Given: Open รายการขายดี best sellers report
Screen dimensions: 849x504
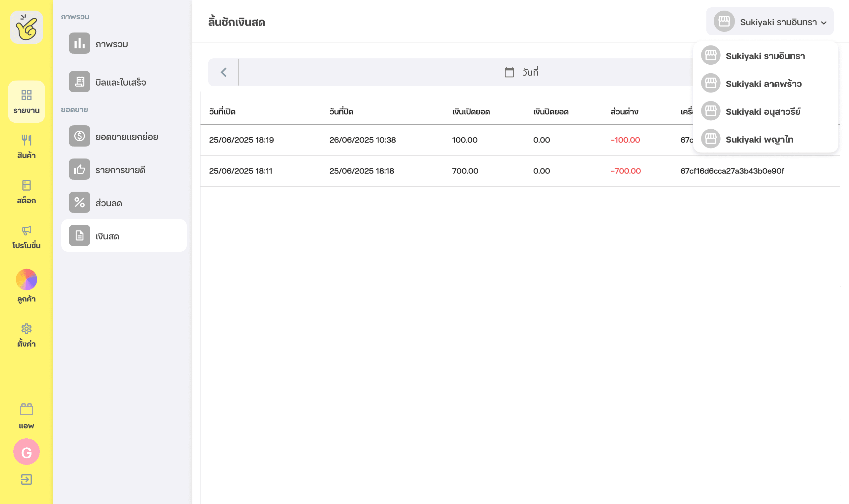Looking at the screenshot, I should point(124,169).
